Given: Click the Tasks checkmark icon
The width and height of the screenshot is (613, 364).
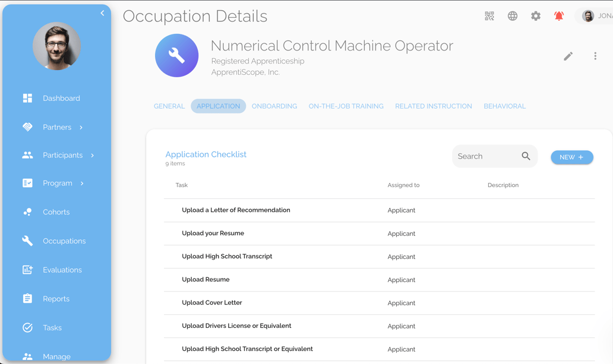Looking at the screenshot, I should 27,327.
